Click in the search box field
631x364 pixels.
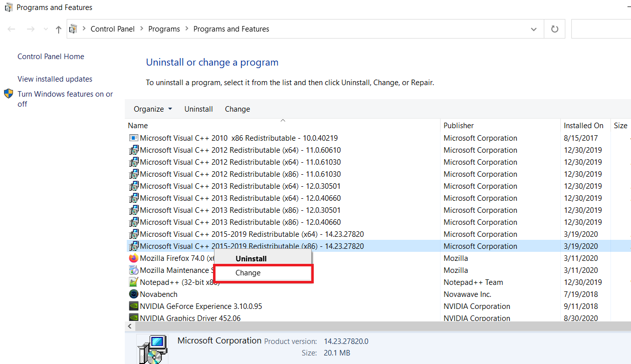coord(601,29)
